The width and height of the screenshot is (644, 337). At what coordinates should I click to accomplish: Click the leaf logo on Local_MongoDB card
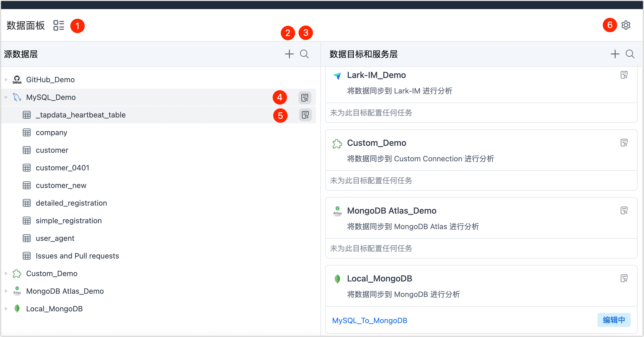(x=337, y=279)
